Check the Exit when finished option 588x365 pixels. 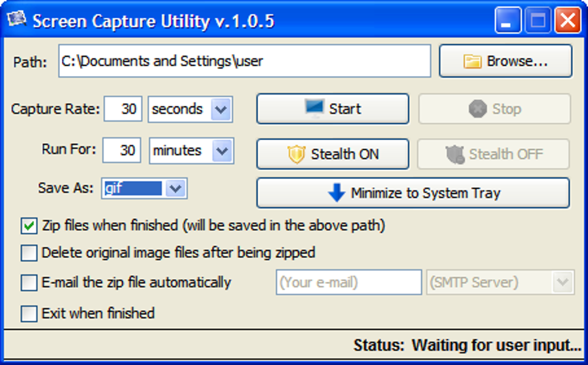pos(28,314)
